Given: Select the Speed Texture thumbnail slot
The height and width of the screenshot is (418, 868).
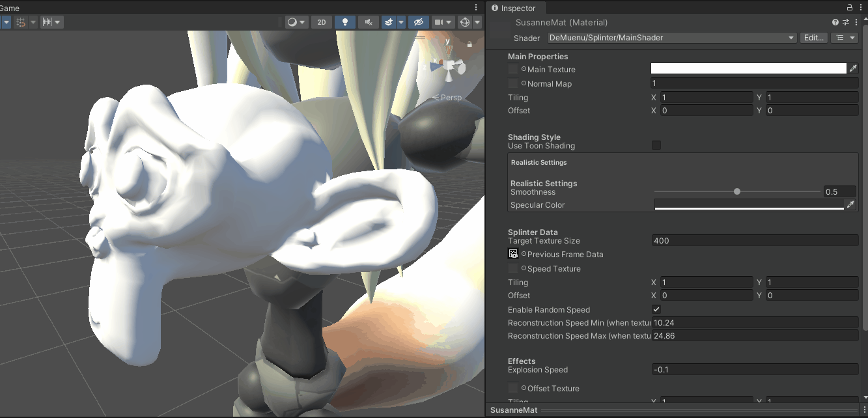Looking at the screenshot, I should pyautogui.click(x=513, y=268).
